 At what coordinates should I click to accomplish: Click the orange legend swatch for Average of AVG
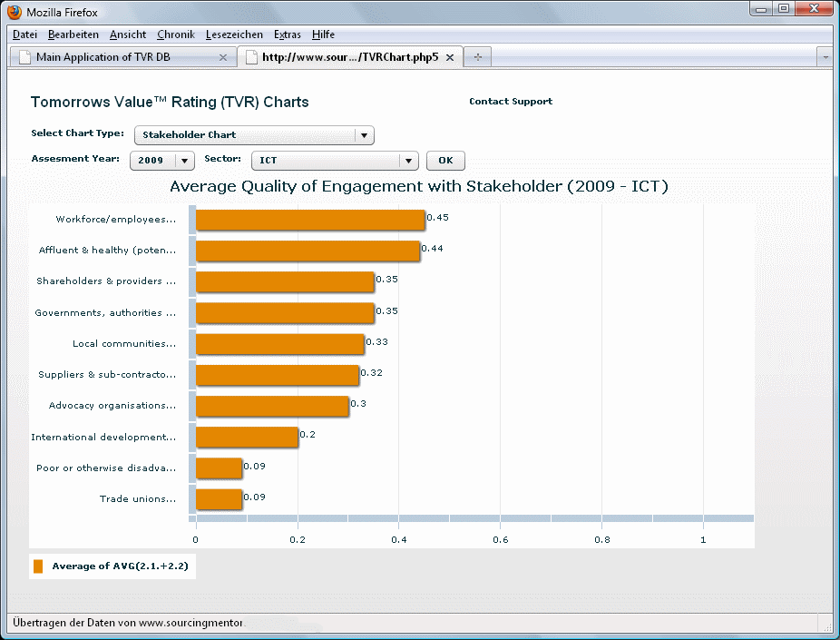pyautogui.click(x=38, y=566)
